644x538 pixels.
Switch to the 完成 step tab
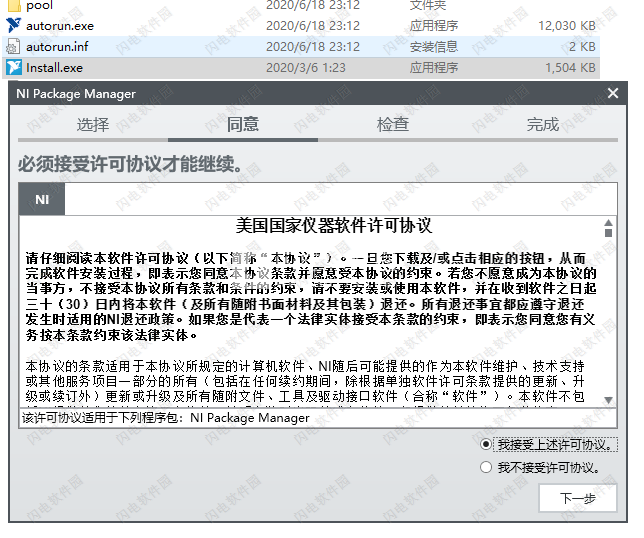pos(543,124)
